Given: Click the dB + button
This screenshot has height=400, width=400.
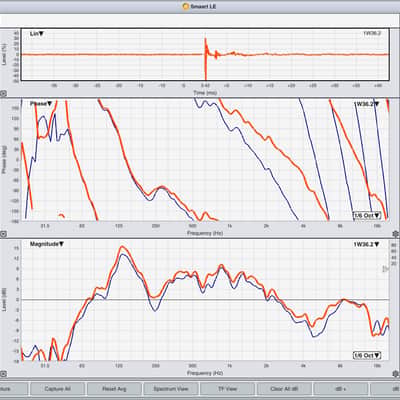Looking at the screenshot, I should point(341,389).
